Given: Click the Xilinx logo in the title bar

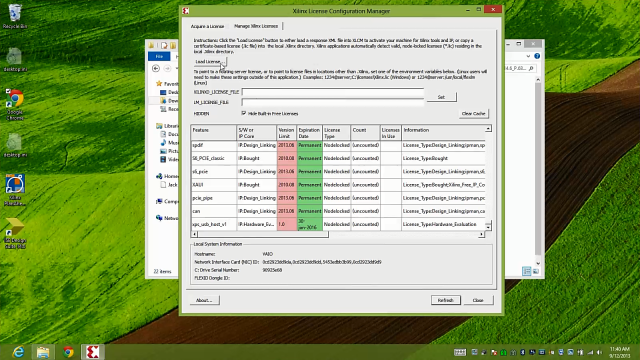Looking at the screenshot, I should tap(186, 11).
